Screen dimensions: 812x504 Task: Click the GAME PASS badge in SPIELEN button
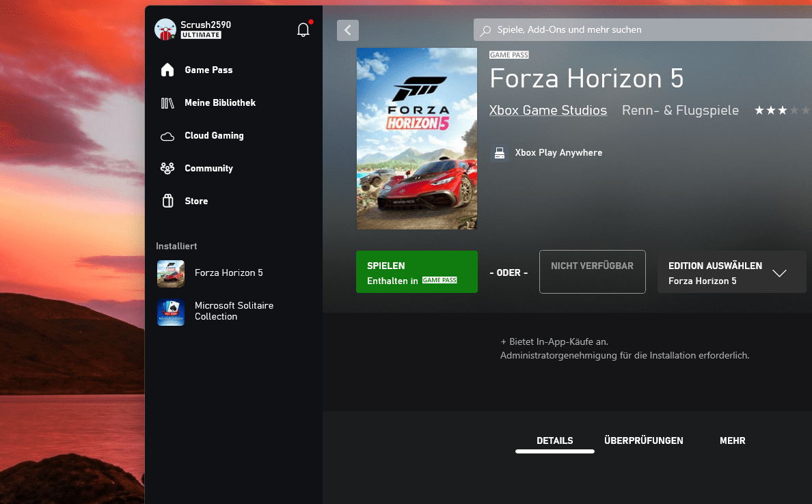tap(439, 281)
